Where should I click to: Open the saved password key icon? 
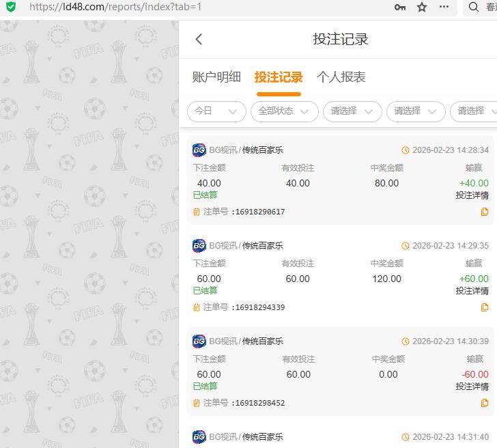click(400, 7)
